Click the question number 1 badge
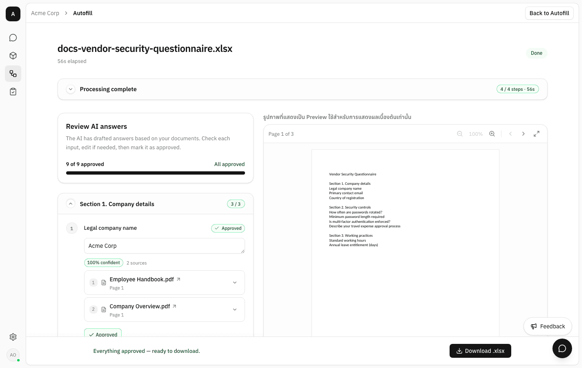This screenshot has width=588, height=368. point(71,228)
